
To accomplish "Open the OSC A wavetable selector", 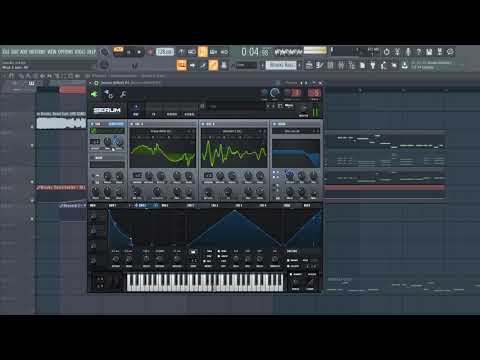I will point(161,131).
